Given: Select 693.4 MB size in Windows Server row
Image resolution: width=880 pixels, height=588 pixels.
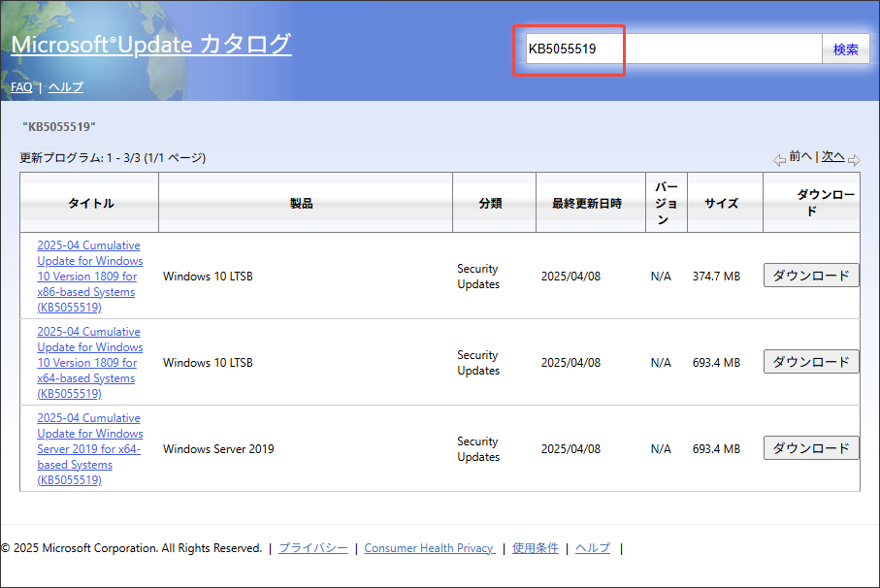Looking at the screenshot, I should click(x=716, y=449).
